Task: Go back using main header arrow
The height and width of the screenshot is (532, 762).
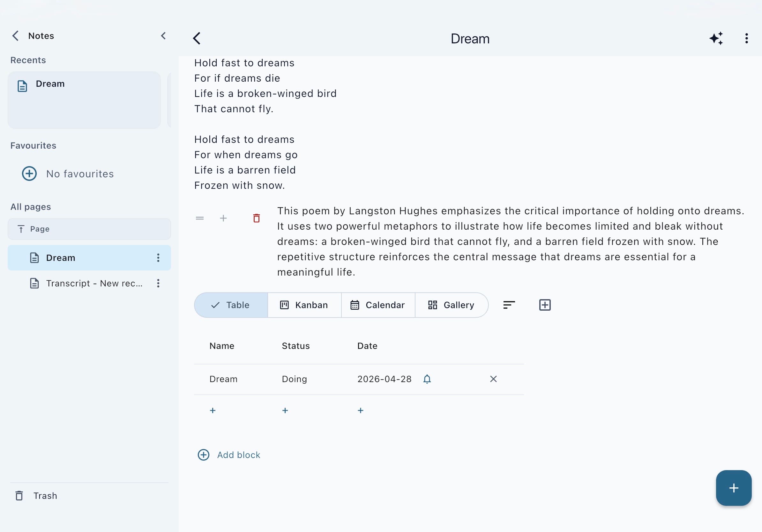Action: pos(197,39)
